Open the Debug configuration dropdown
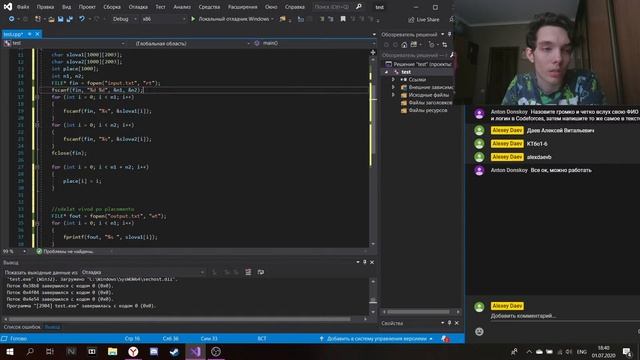 click(x=124, y=19)
